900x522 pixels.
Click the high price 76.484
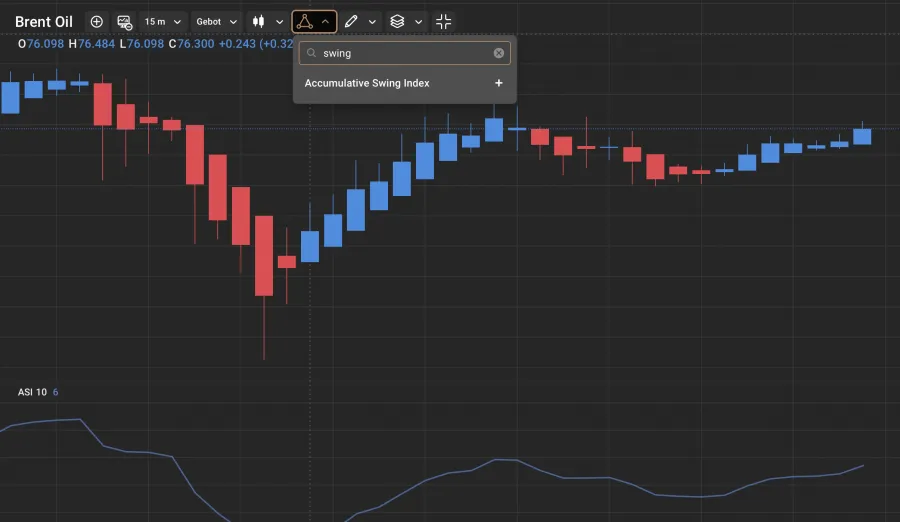coord(96,44)
